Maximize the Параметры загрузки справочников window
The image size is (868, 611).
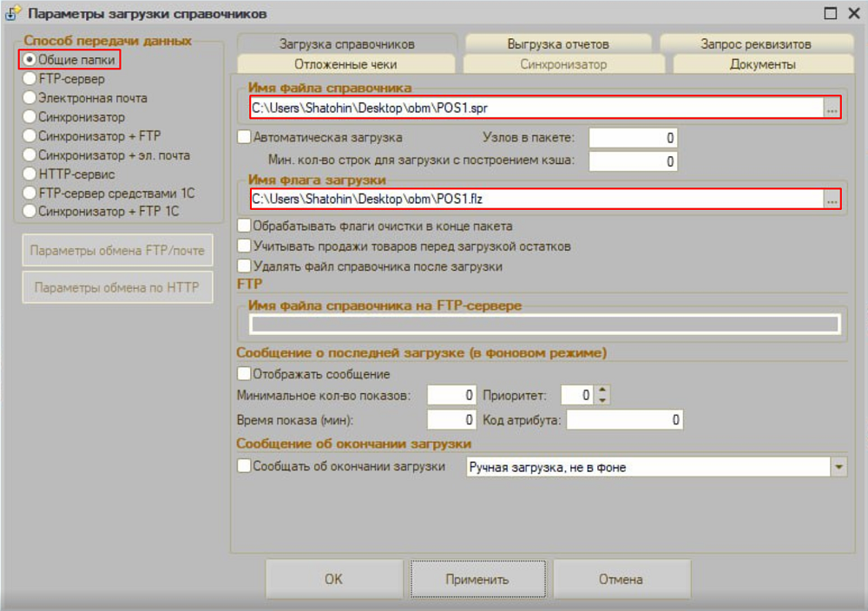tap(830, 13)
